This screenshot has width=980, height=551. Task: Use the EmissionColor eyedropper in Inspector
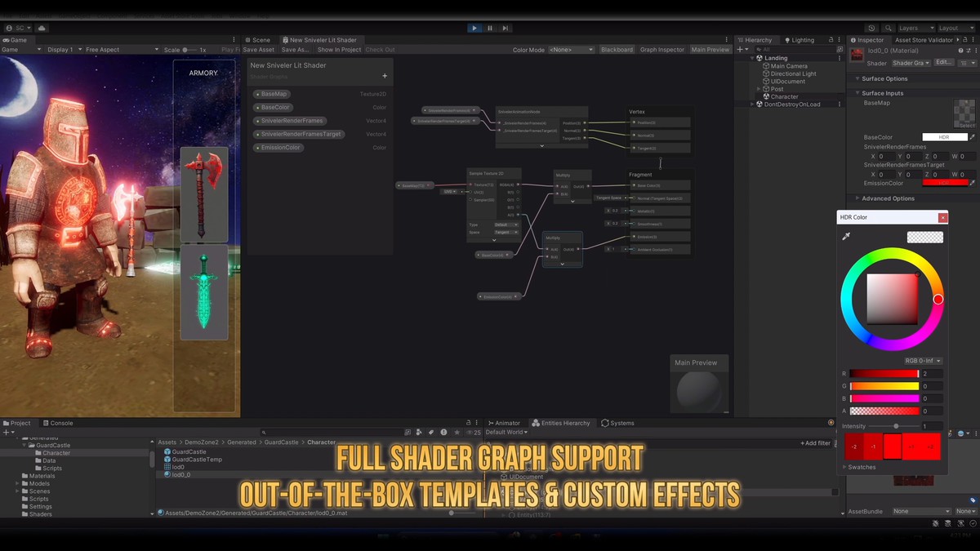coord(972,182)
